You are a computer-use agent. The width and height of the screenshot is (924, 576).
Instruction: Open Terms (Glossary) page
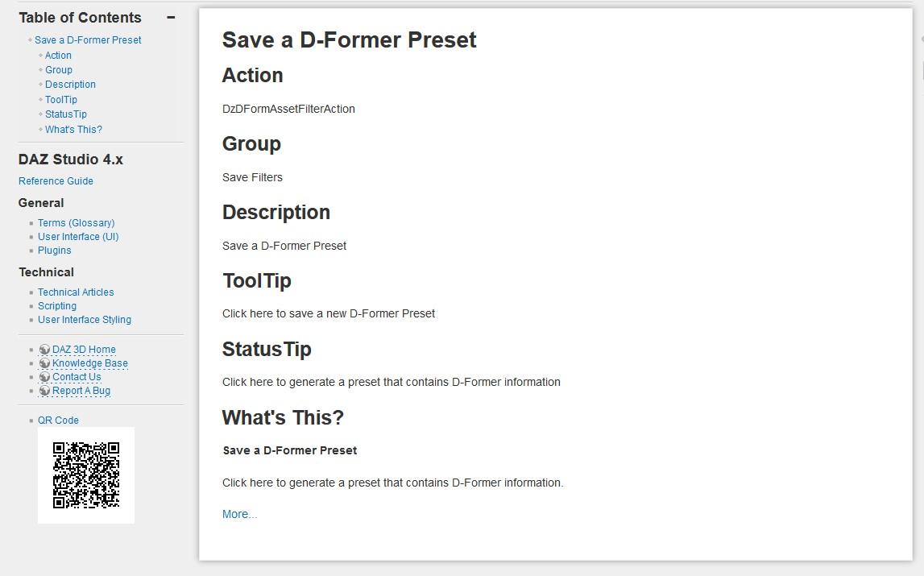[x=76, y=223]
